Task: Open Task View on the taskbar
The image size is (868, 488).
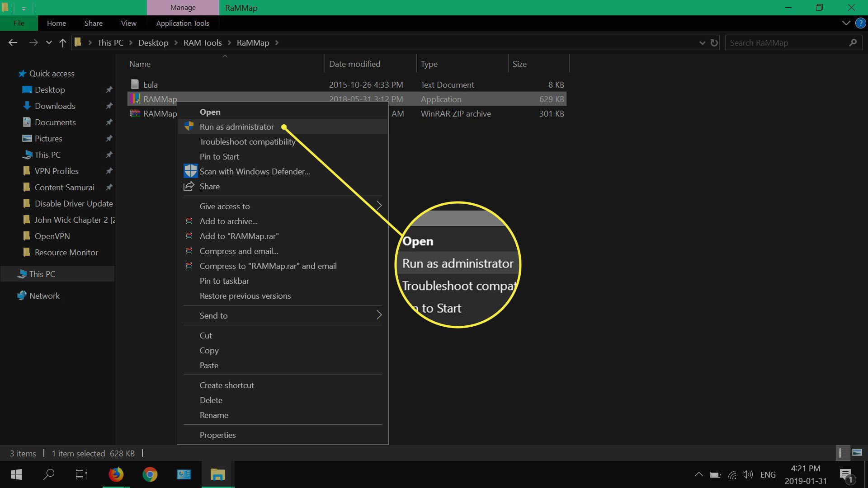Action: (81, 474)
